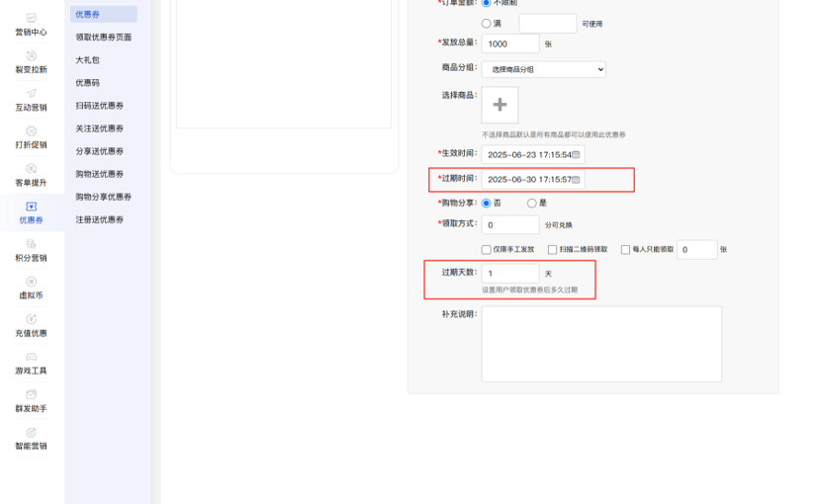Tick the 扫描二维码领取 checkbox
The image size is (823, 504).
(552, 250)
